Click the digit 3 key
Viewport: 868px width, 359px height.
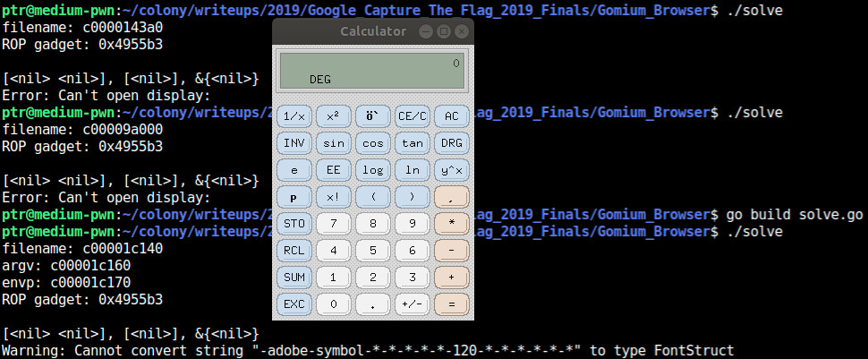coord(413,277)
